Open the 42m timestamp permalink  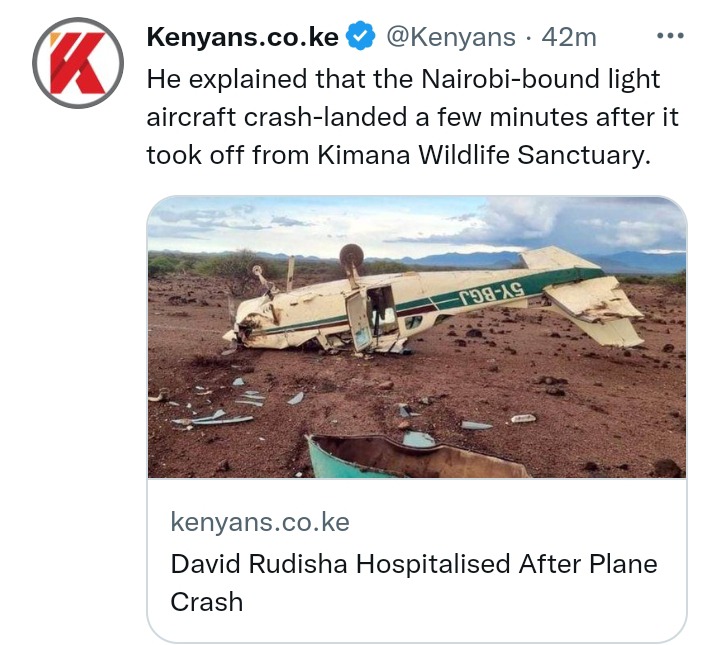(x=569, y=37)
